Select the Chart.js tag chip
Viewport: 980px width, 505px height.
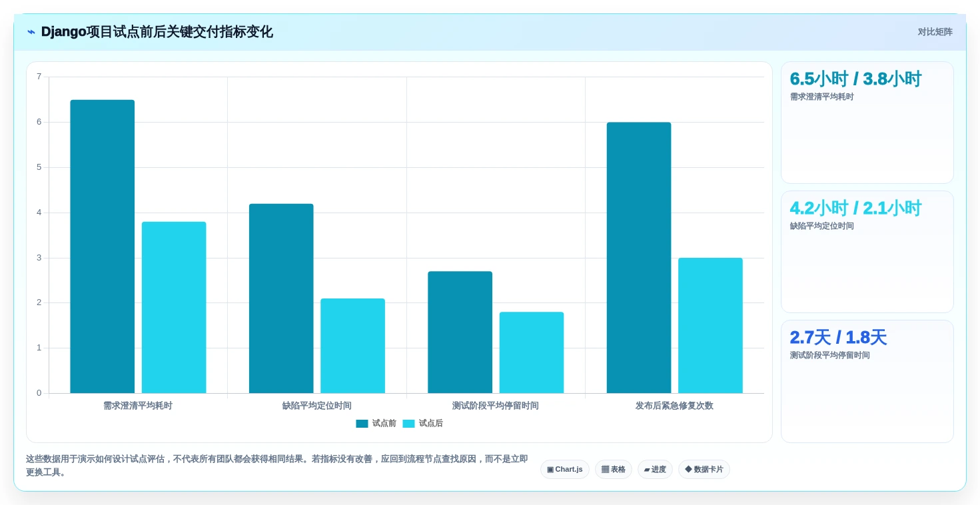(x=565, y=470)
